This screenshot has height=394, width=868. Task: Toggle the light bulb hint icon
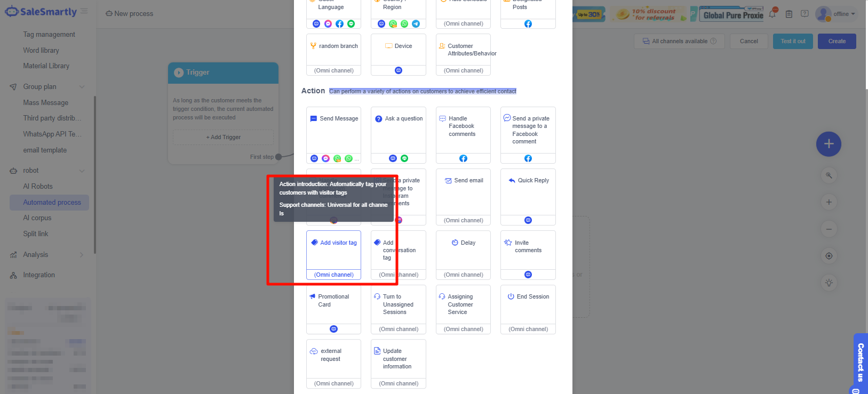pos(829,283)
